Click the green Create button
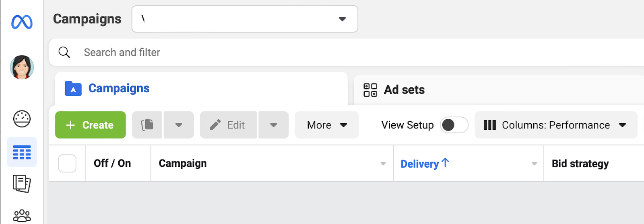 tap(91, 125)
